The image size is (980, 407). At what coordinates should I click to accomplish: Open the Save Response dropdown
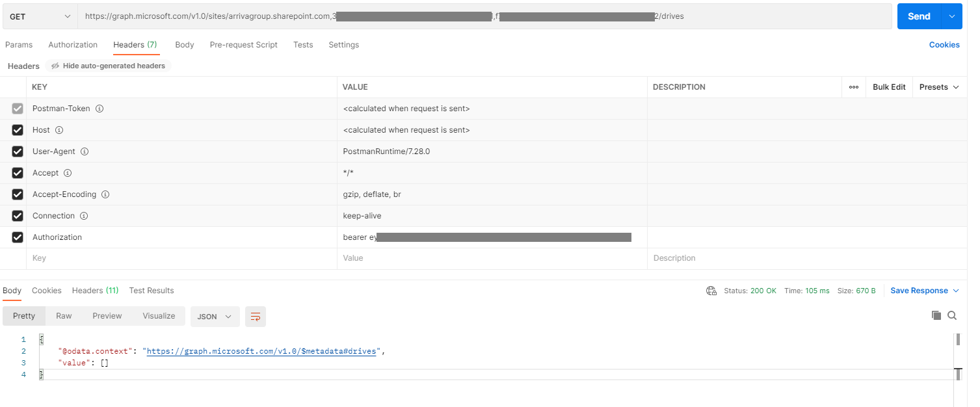925,291
